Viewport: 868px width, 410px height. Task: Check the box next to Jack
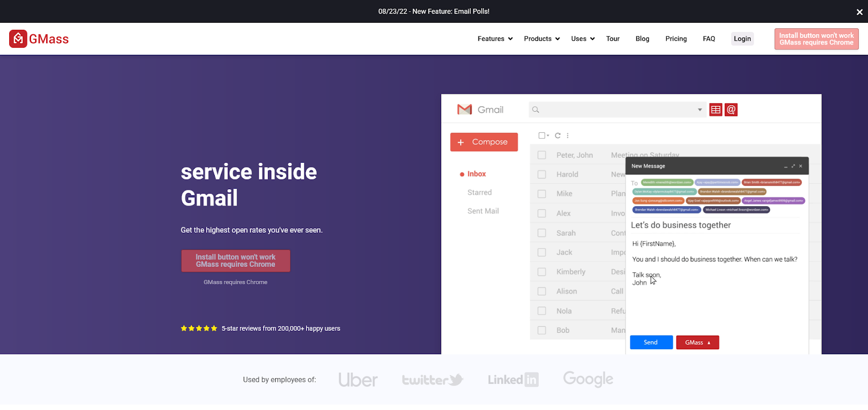pos(541,252)
